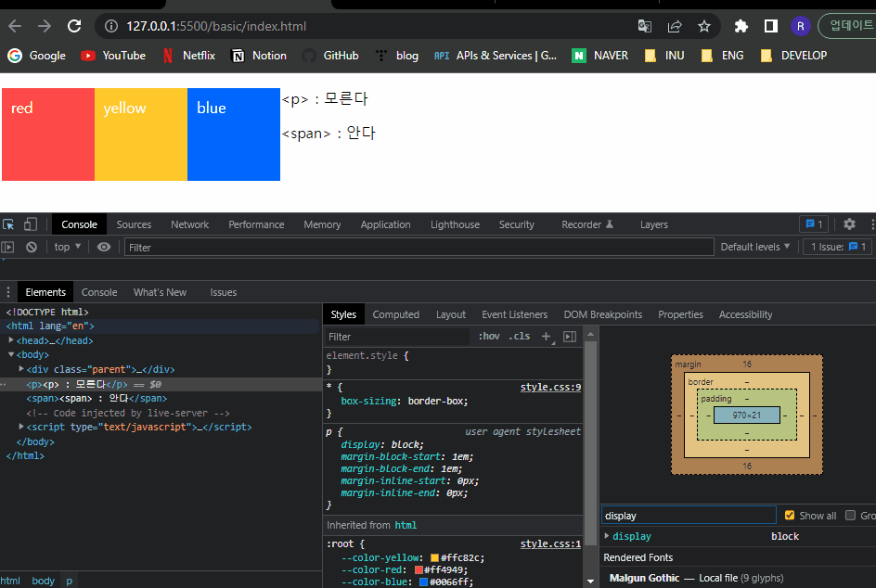
Task: View site information icon in address bar
Action: pyautogui.click(x=111, y=26)
